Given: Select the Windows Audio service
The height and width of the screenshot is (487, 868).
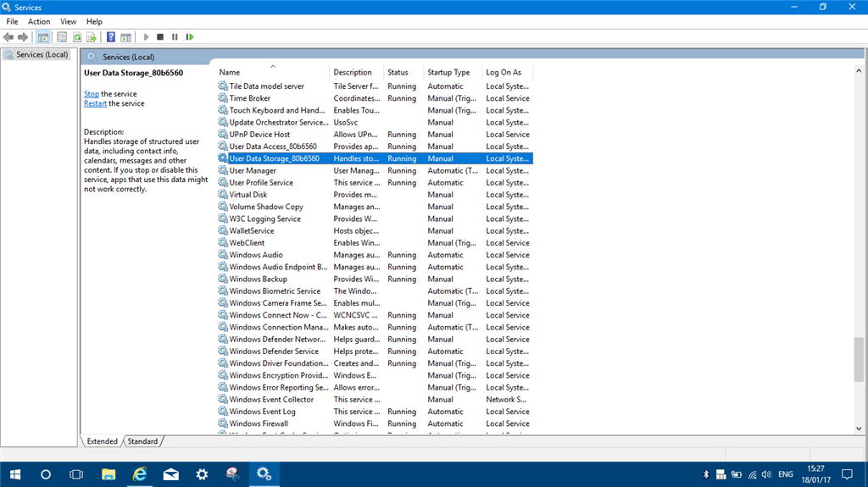Looking at the screenshot, I should 375,255.
